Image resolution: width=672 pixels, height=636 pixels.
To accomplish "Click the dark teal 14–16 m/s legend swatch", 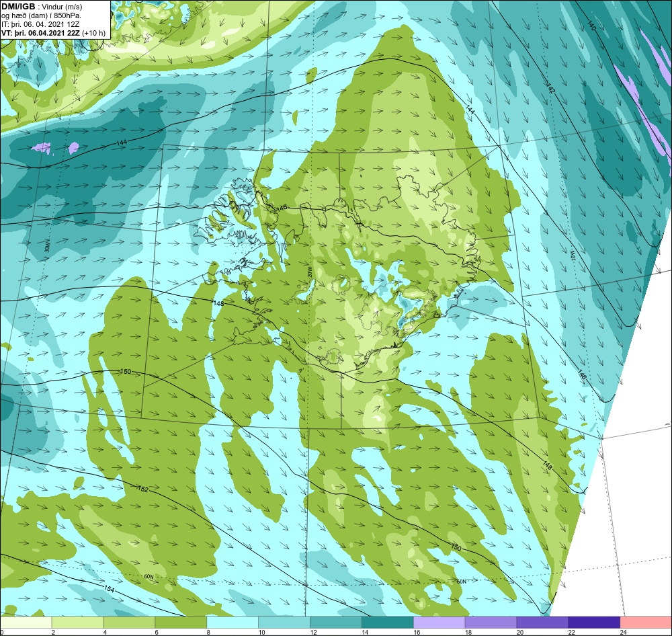I will pos(388,623).
